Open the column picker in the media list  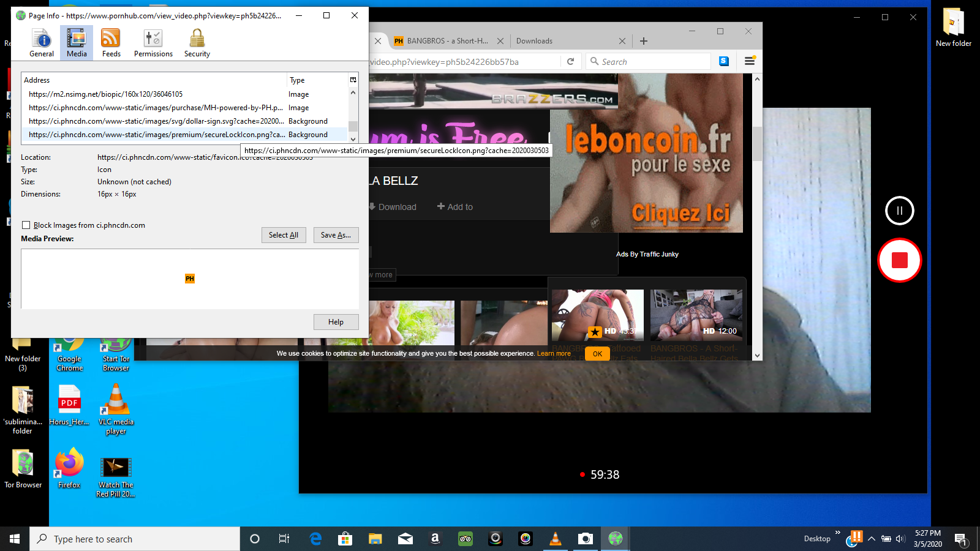(353, 80)
